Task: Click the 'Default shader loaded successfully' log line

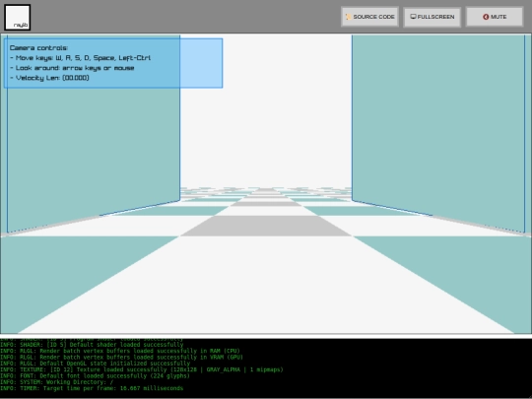Action: [92, 345]
